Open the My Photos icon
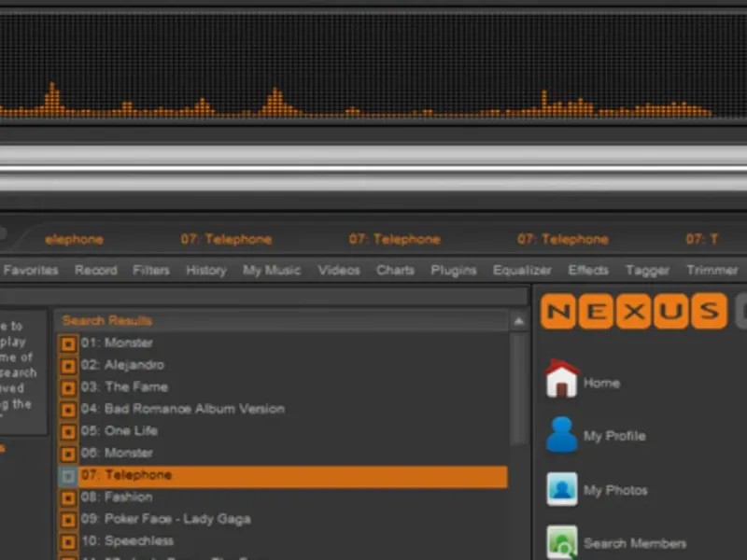 [x=562, y=489]
